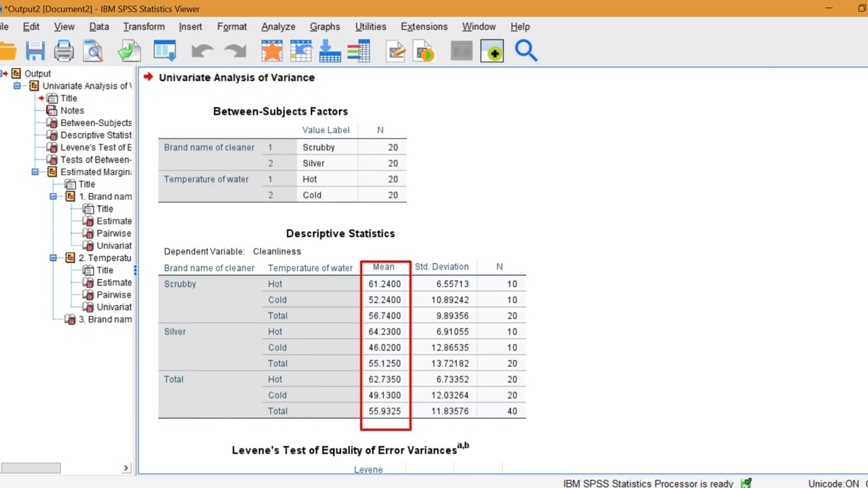This screenshot has height=488, width=868.
Task: Open the Window menu
Action: tap(479, 26)
